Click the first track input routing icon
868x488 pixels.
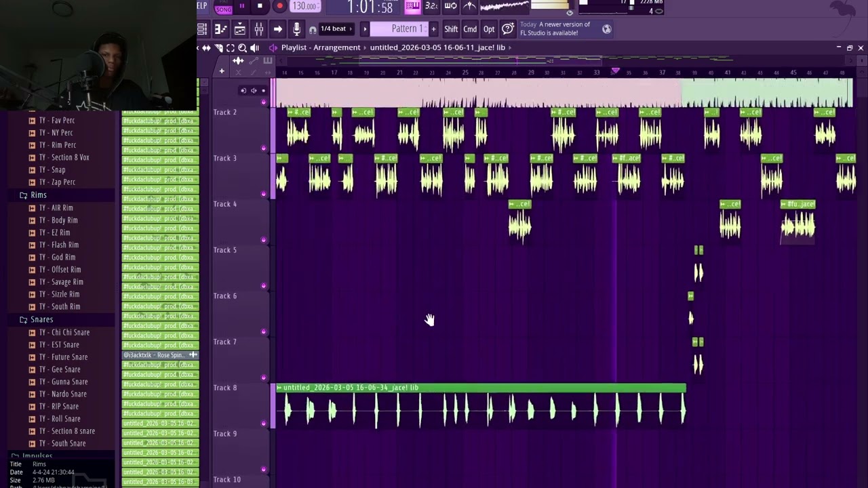(x=243, y=91)
